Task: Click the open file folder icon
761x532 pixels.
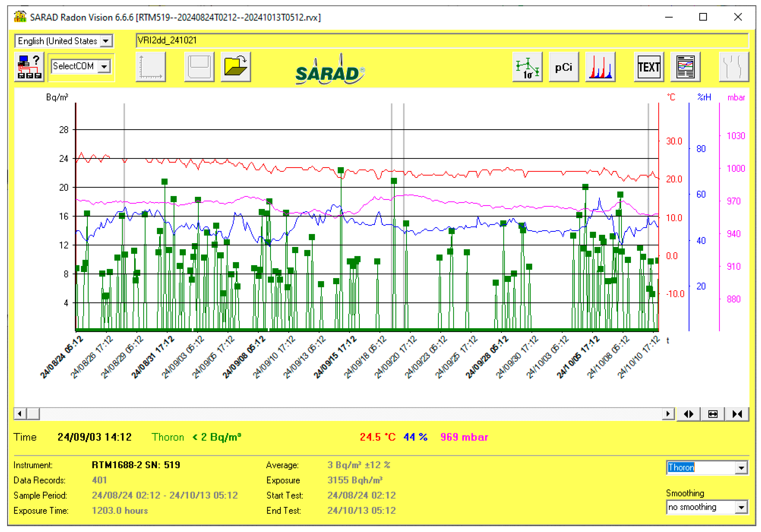Action: [235, 67]
